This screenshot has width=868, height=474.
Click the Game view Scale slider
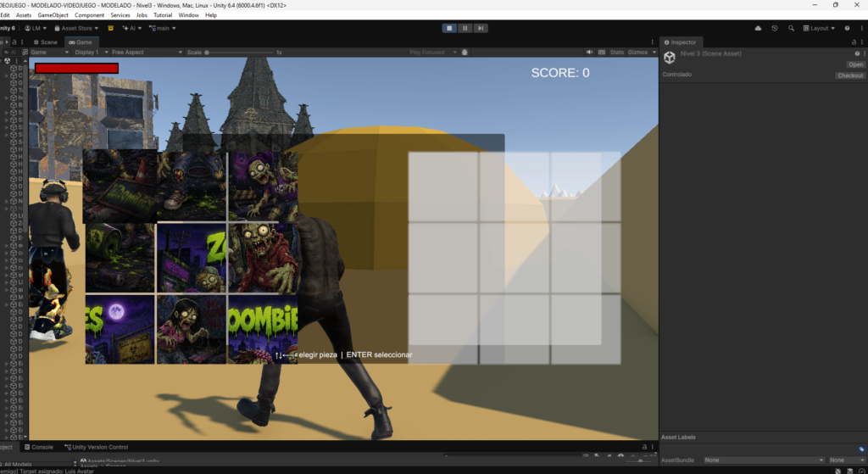[x=239, y=52]
